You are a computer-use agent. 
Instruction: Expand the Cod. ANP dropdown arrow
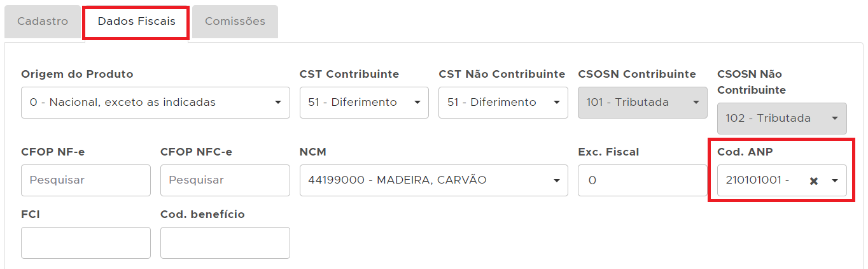(835, 181)
